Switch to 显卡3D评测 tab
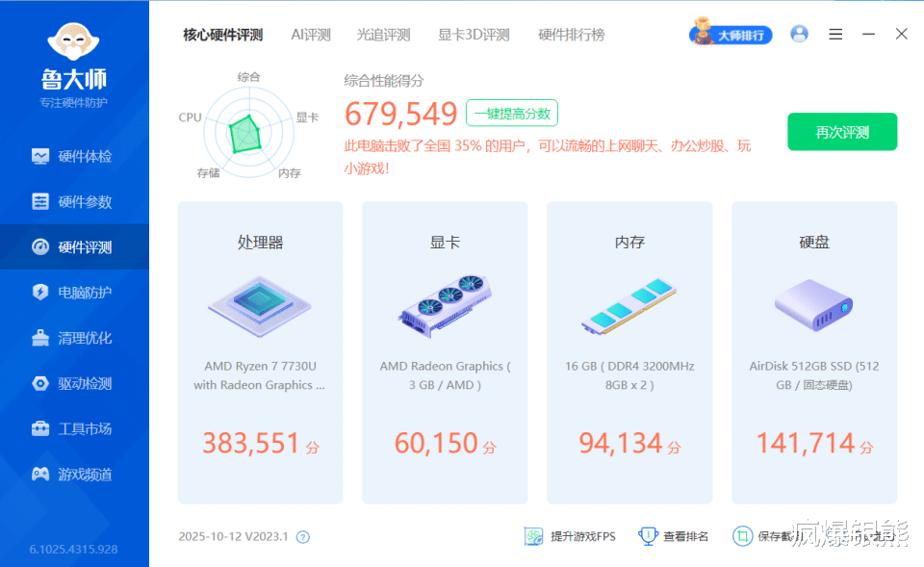This screenshot has width=924, height=567. pos(474,35)
